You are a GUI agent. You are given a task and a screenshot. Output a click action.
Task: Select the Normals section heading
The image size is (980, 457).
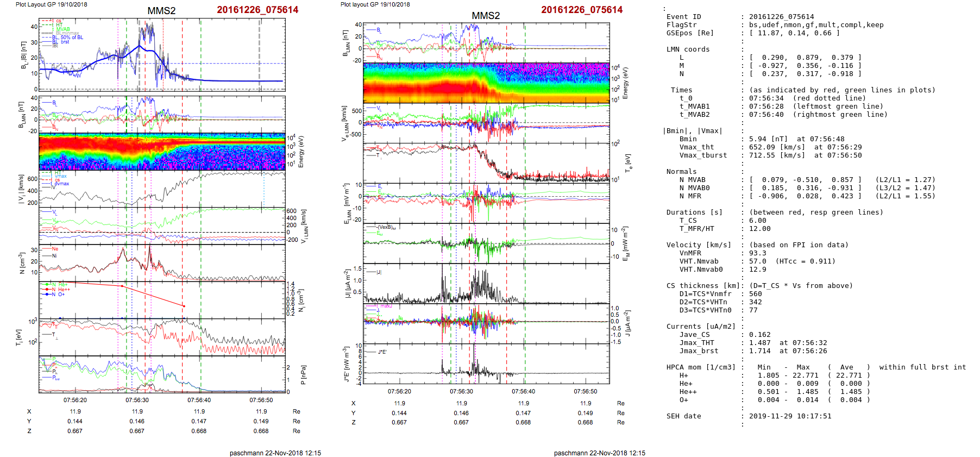tap(681, 172)
